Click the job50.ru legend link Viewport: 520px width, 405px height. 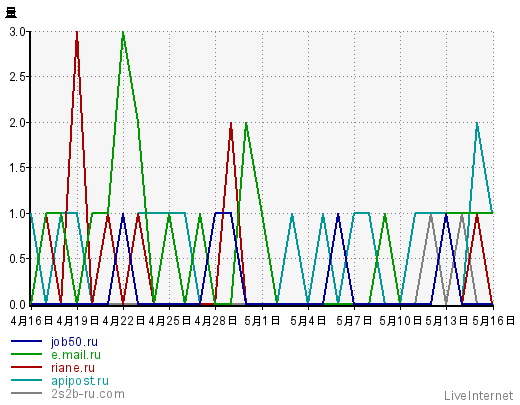click(74, 342)
